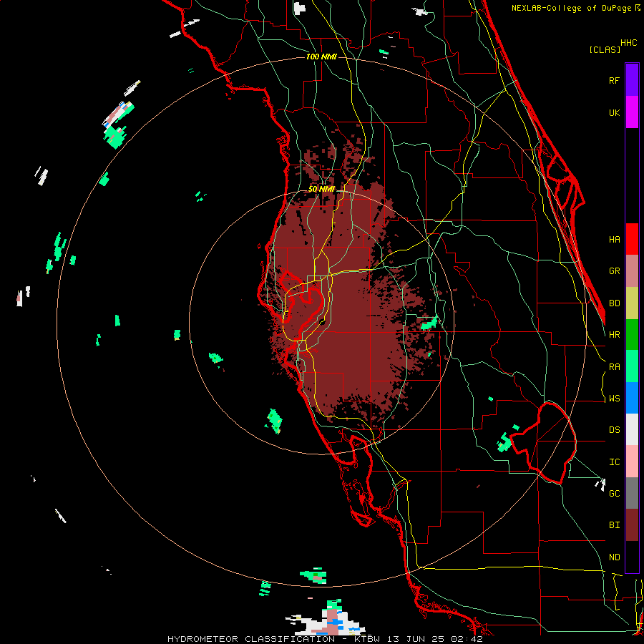Click the UK magenta legend swatch

[632, 112]
